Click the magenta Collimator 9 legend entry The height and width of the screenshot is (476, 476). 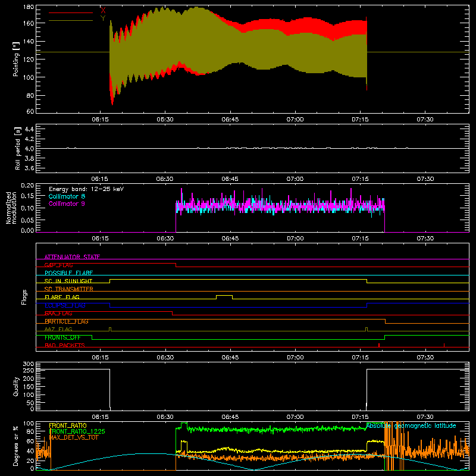[x=67, y=203]
